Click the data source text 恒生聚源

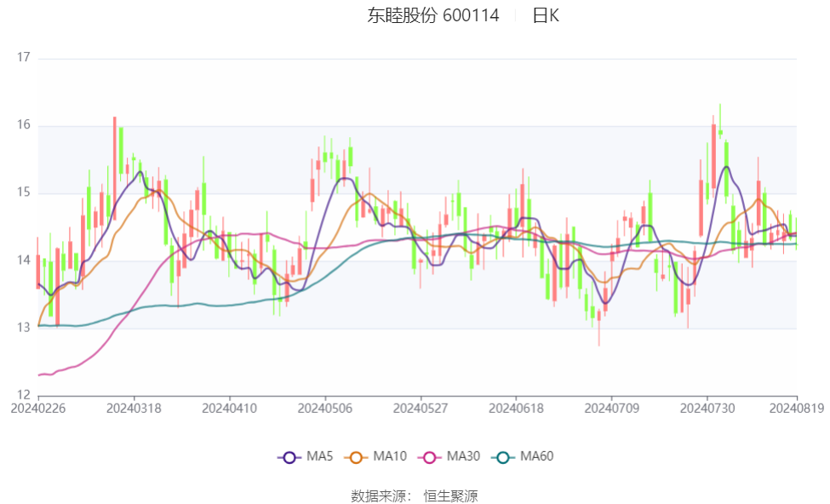(450, 496)
